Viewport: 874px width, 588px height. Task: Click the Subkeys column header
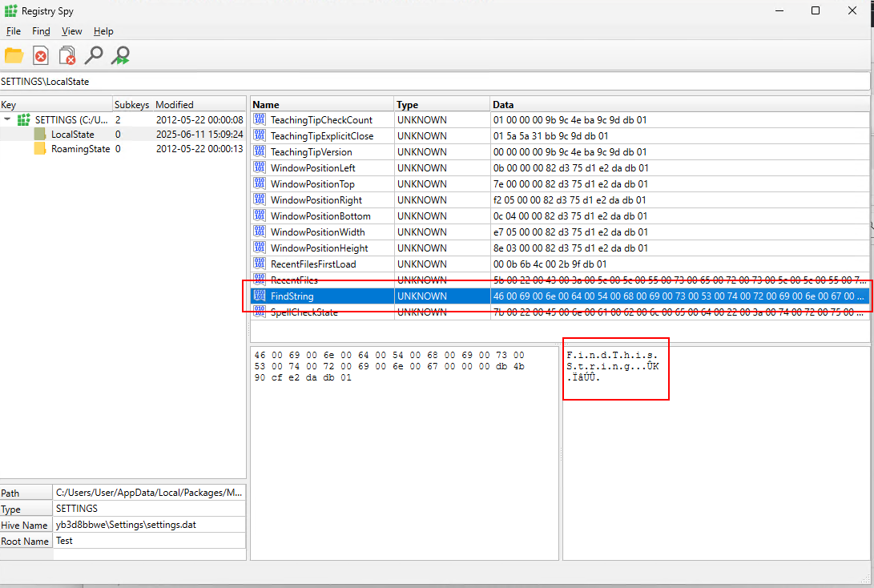pos(133,104)
